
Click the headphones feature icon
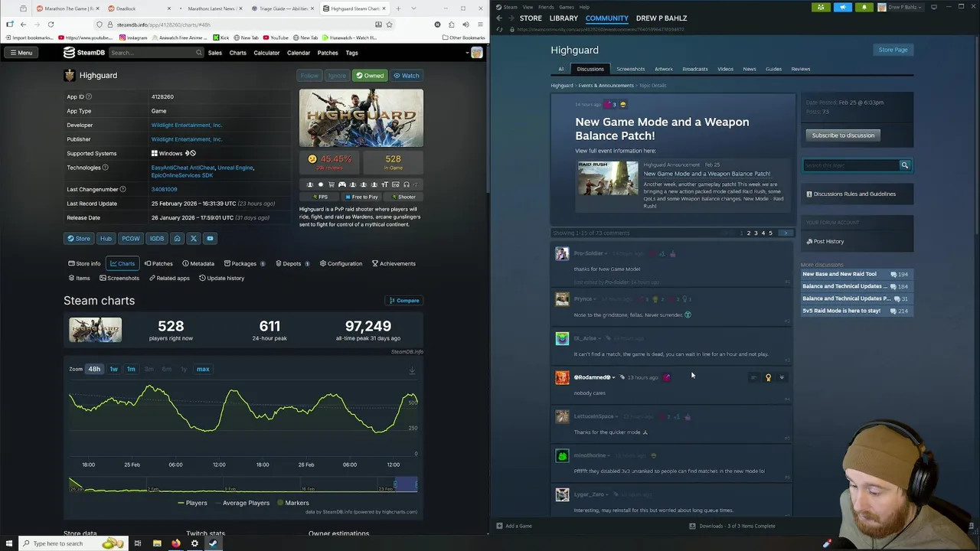407,184
